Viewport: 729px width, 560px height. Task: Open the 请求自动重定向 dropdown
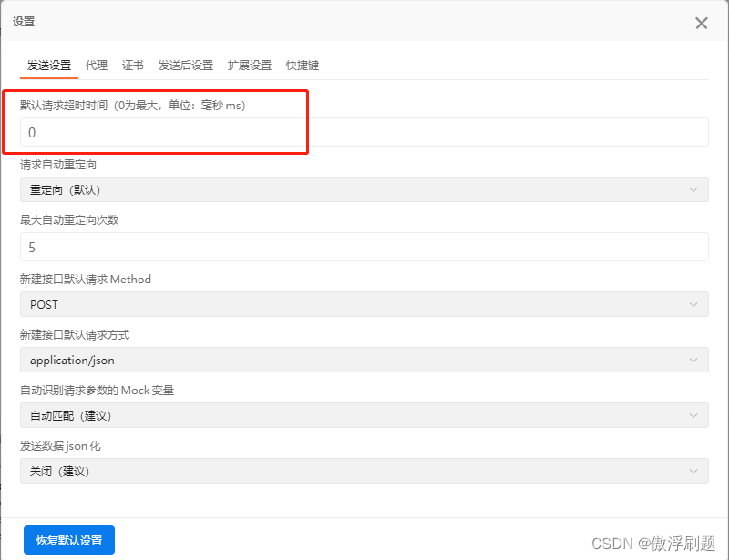(364, 189)
